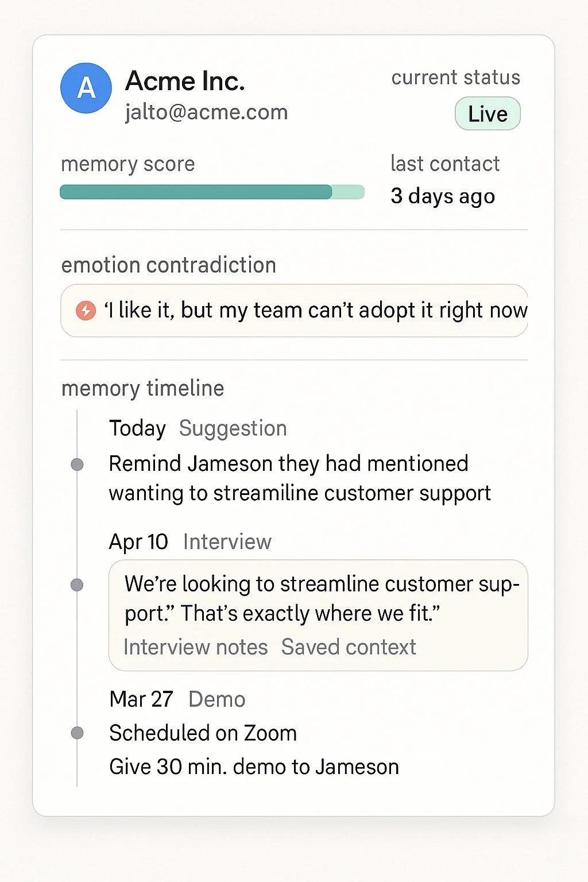Viewport: 588px width, 882px height.
Task: Click the Apr 10 timeline dot marker
Action: pos(77,585)
